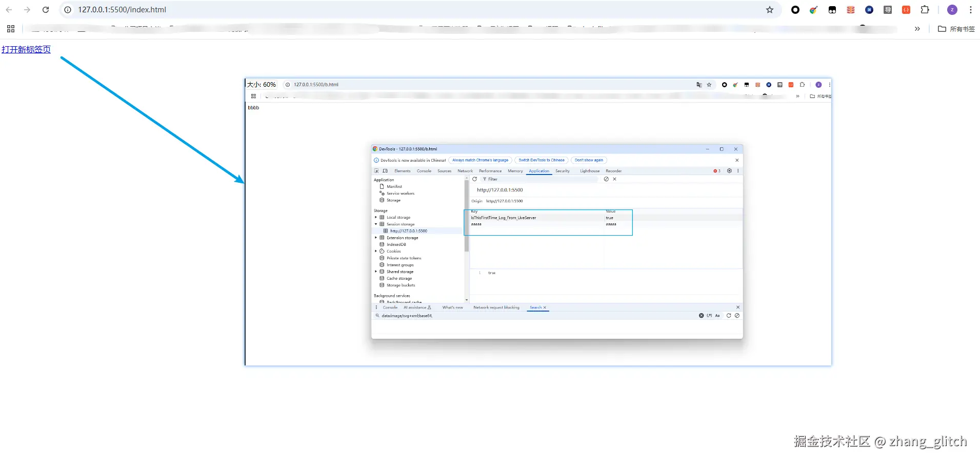Clear all storage entries with the circle-slash icon

coord(606,179)
